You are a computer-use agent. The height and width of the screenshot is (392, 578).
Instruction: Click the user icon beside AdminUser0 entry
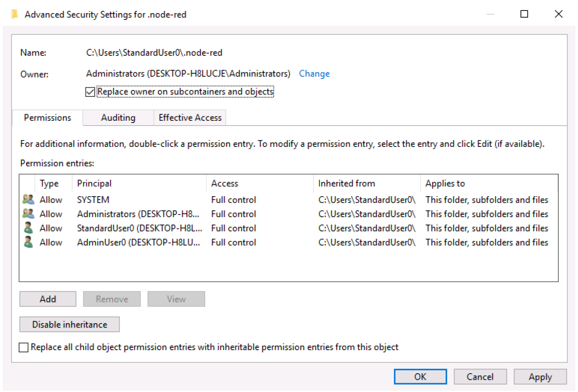[28, 242]
